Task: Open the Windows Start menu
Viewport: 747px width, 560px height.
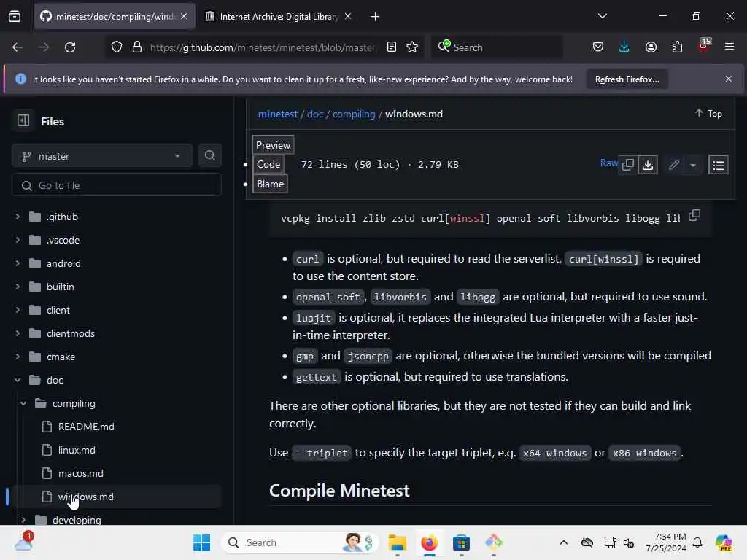Action: (x=201, y=542)
